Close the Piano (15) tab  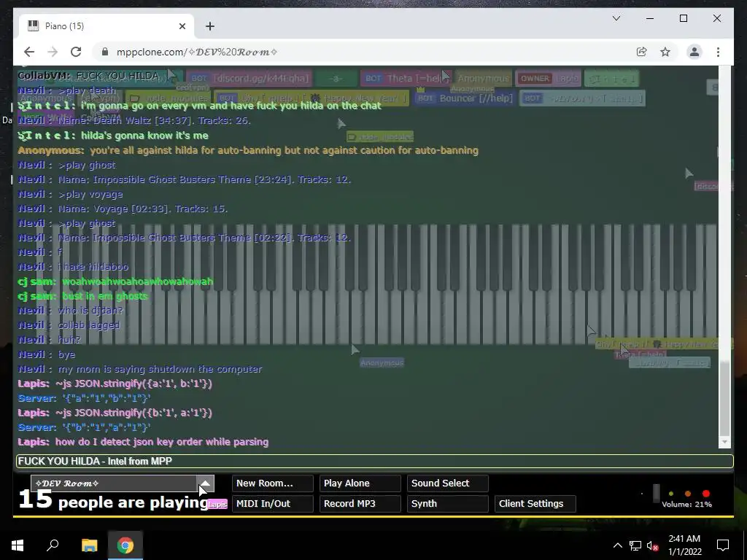(x=182, y=26)
